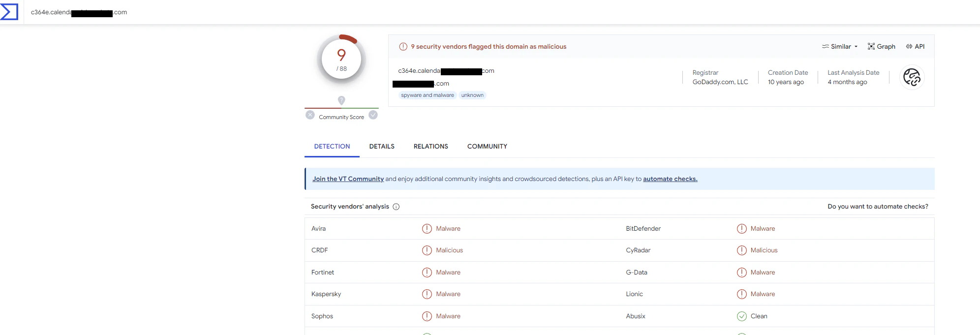Open the API option
The height and width of the screenshot is (335, 980).
[x=915, y=47]
